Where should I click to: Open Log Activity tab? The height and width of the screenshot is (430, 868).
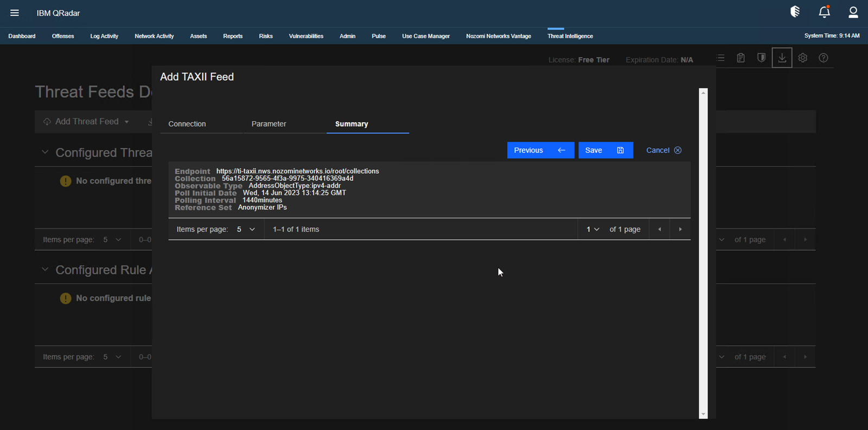click(104, 36)
